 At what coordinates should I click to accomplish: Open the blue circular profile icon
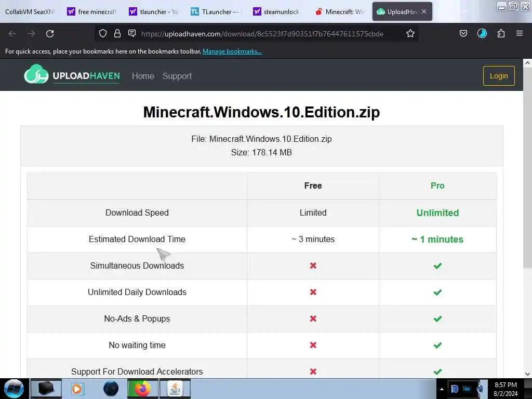482,33
